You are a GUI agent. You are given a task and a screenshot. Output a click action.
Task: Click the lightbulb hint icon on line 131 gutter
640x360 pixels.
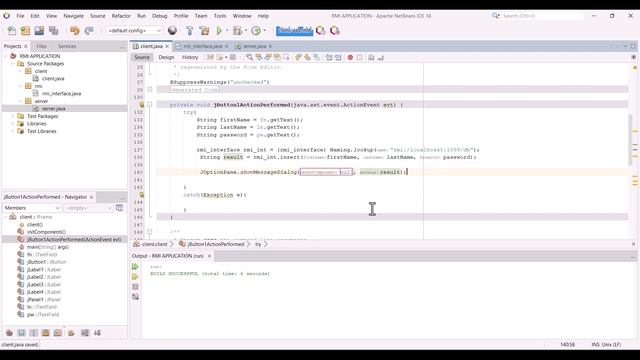tap(142, 105)
